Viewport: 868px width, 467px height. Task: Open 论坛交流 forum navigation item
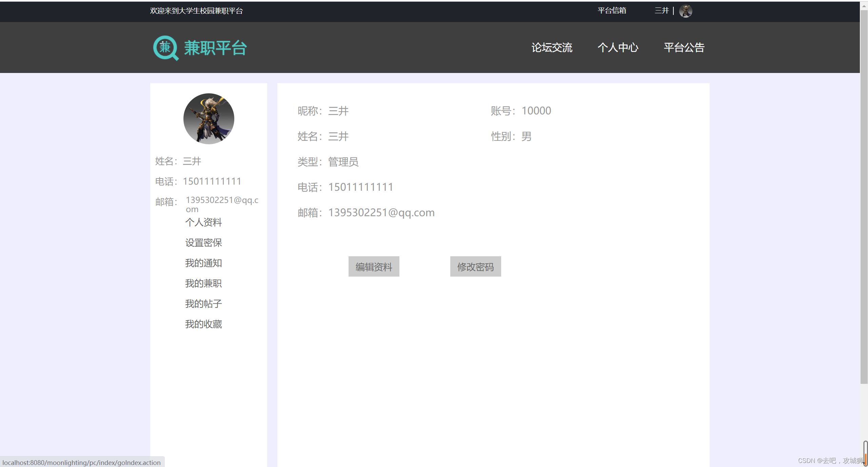[x=552, y=48]
